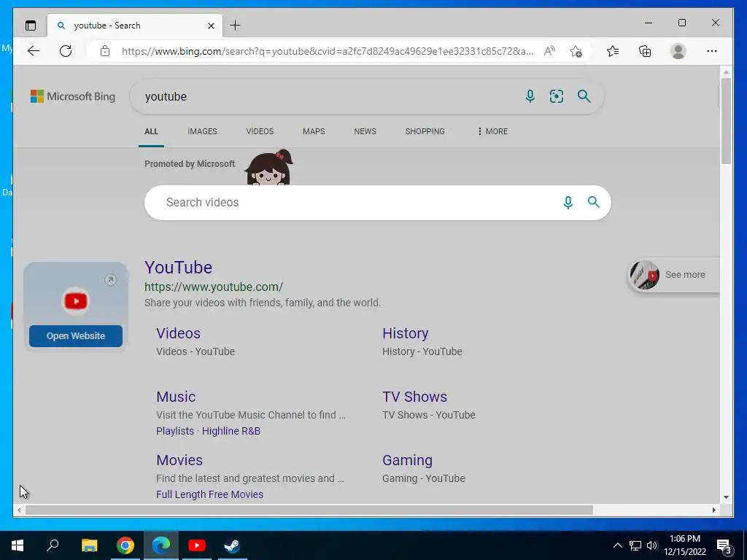Viewport: 747px width, 560px height.
Task: Start voice search in Bing box
Action: point(530,96)
